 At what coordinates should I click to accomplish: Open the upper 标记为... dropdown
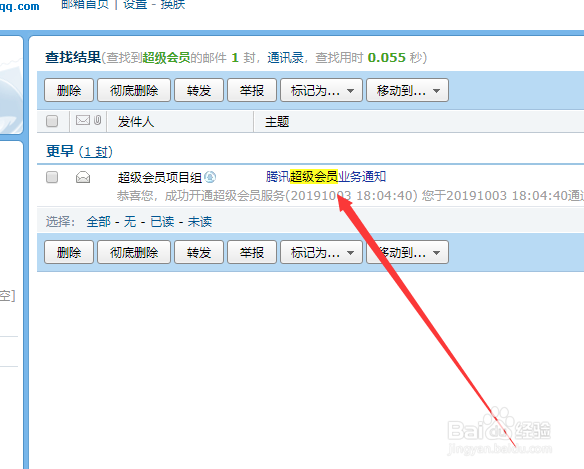(321, 90)
